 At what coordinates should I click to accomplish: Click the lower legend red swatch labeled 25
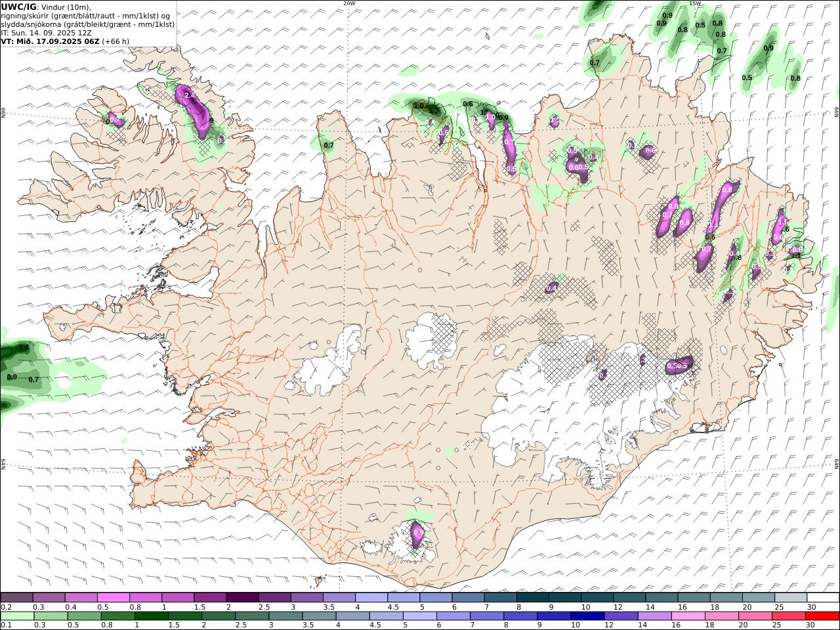788,616
